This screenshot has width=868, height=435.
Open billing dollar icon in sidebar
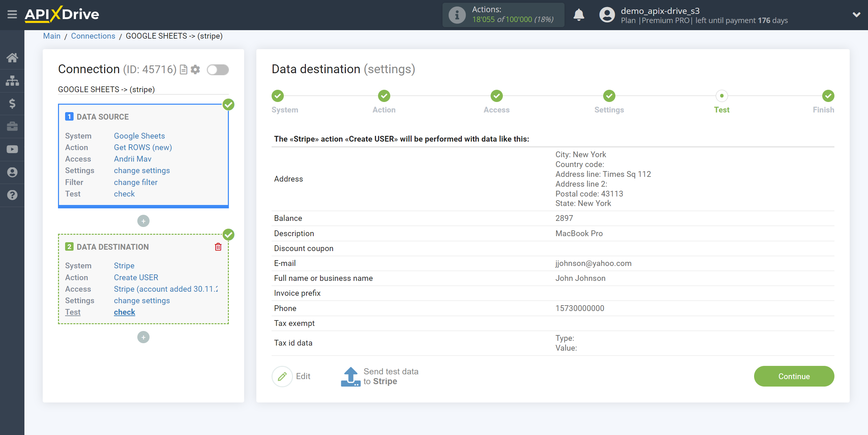point(12,103)
